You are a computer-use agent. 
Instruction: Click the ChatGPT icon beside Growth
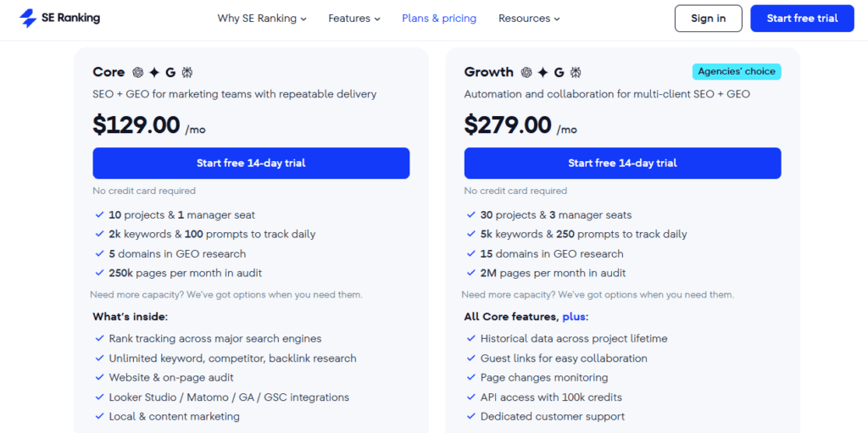526,73
